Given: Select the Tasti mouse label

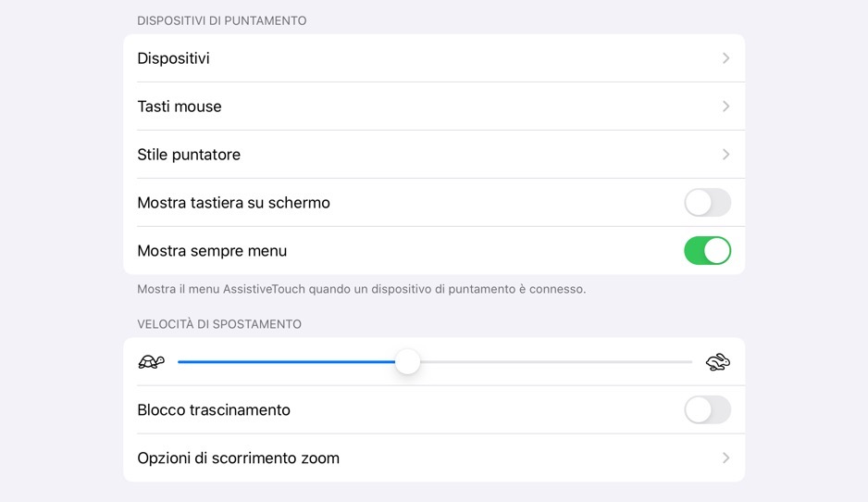Looking at the screenshot, I should coord(180,107).
